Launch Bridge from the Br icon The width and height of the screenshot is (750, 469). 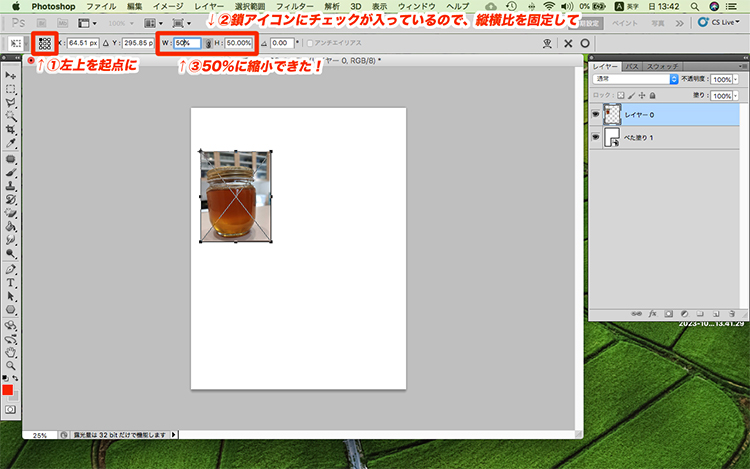click(42, 23)
